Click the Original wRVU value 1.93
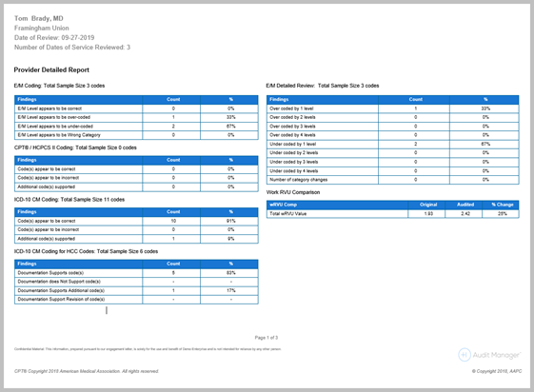 [x=428, y=214]
